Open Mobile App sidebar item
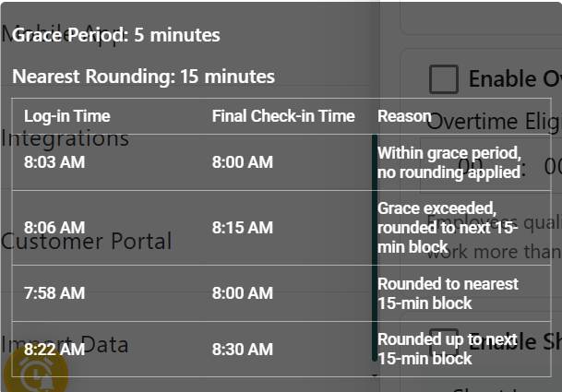Viewport: 562px width, 392px height. [65, 35]
